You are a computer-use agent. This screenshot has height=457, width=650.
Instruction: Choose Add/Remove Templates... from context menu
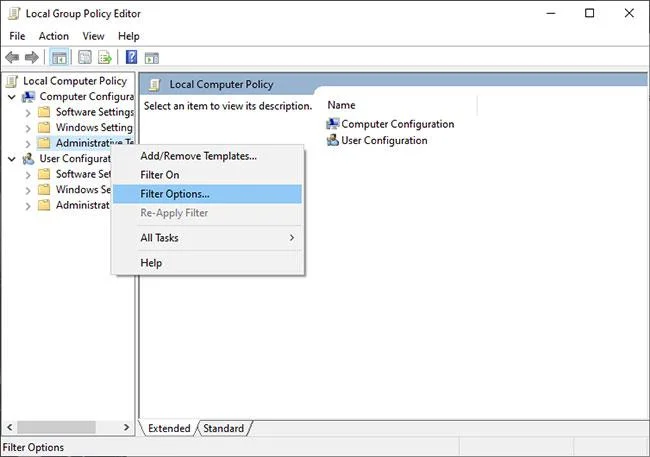pyautogui.click(x=207, y=156)
